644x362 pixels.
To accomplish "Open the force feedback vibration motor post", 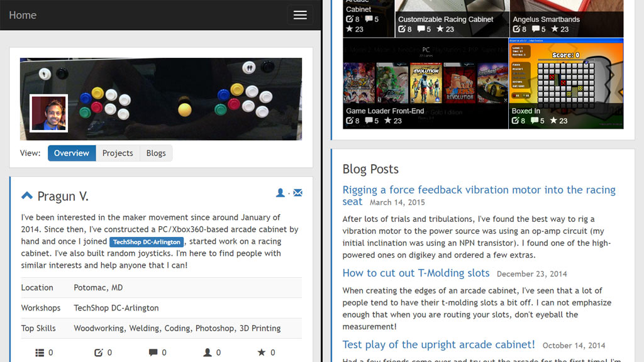I will point(479,195).
